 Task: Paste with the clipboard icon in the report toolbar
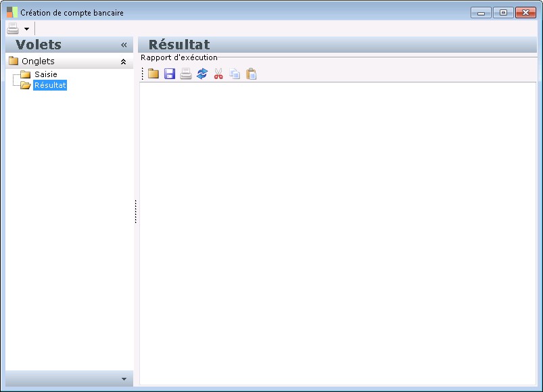251,74
